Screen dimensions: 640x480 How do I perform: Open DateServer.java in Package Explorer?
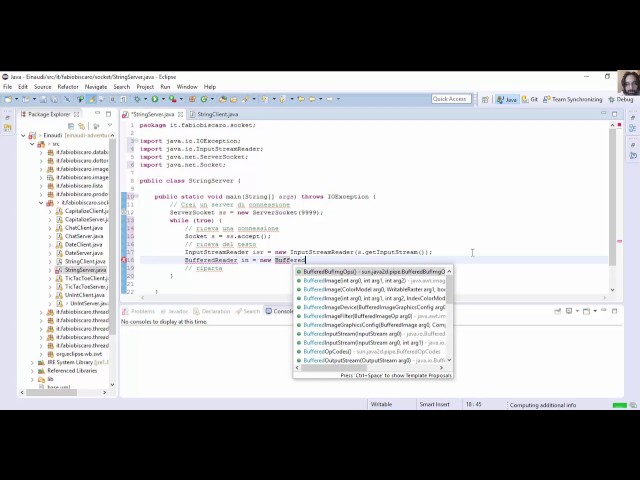(84, 253)
